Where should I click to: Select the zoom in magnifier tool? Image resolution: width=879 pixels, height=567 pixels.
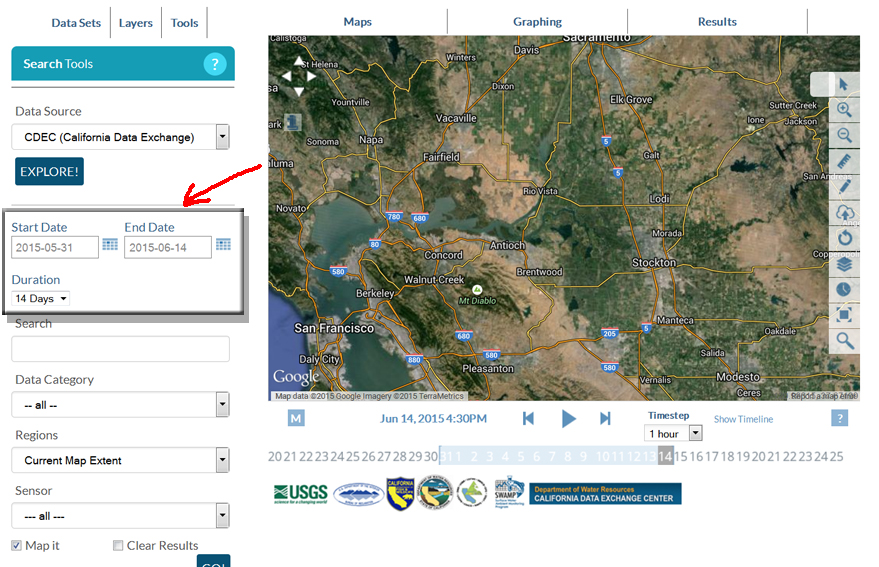pyautogui.click(x=844, y=109)
